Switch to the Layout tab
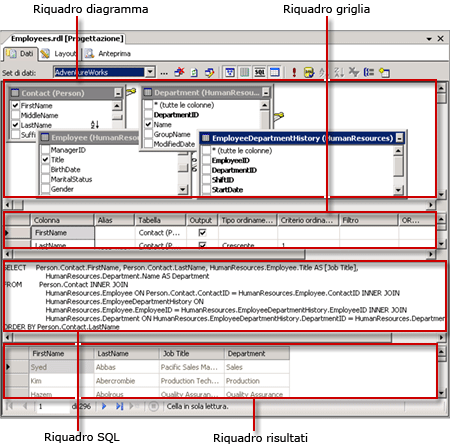 [59, 54]
